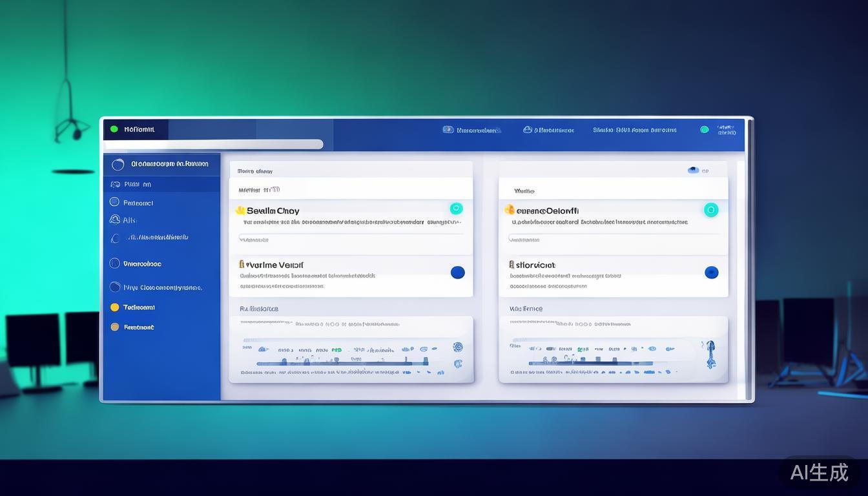The width and height of the screenshot is (868, 496).
Task: Click the orange icon on right card's first heading
Action: (x=509, y=210)
